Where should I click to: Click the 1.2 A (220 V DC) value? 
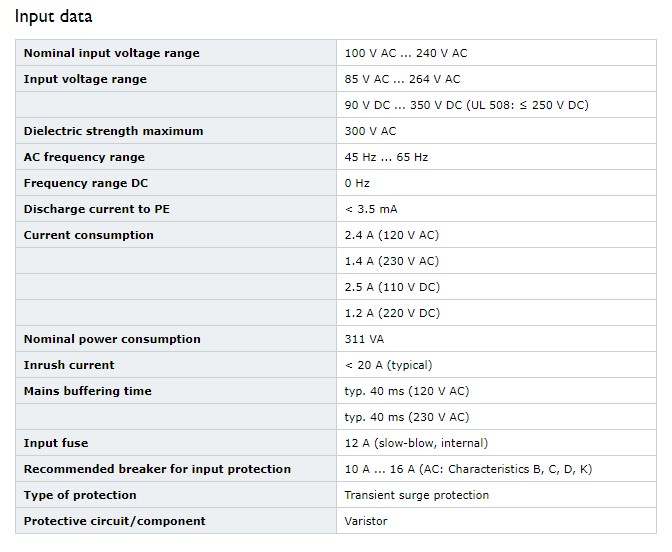click(x=392, y=313)
